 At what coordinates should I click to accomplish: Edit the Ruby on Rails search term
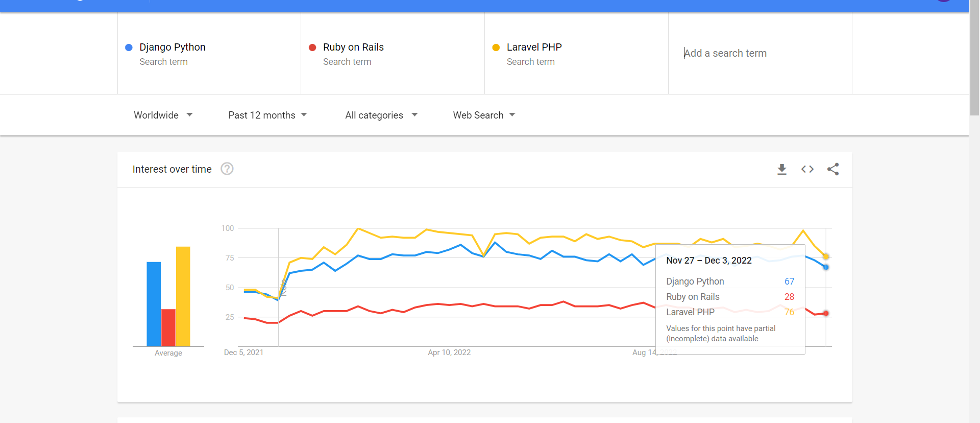[x=353, y=48]
